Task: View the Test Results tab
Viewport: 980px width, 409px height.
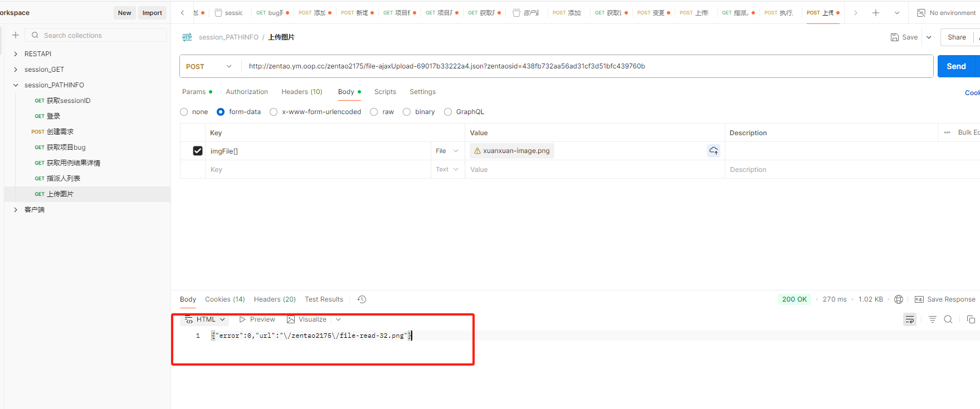Action: click(x=324, y=299)
